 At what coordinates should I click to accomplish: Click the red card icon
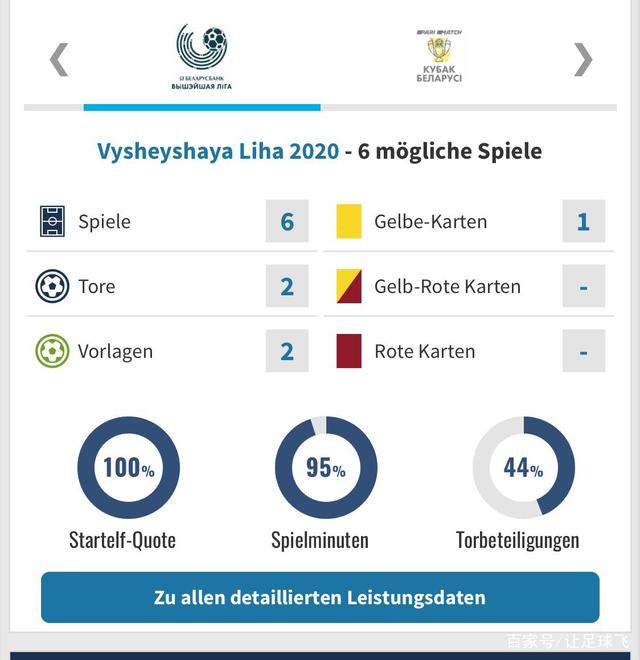[349, 351]
